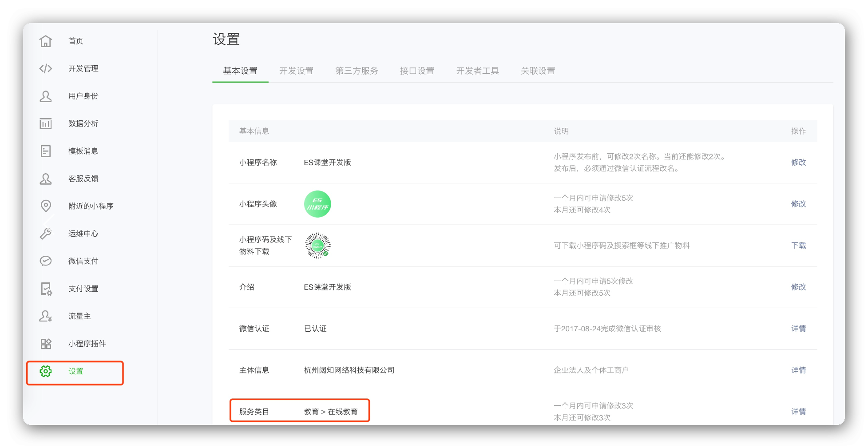Viewport: 868px width, 448px height.
Task: Select the 用户身份 person icon
Action: 46,96
